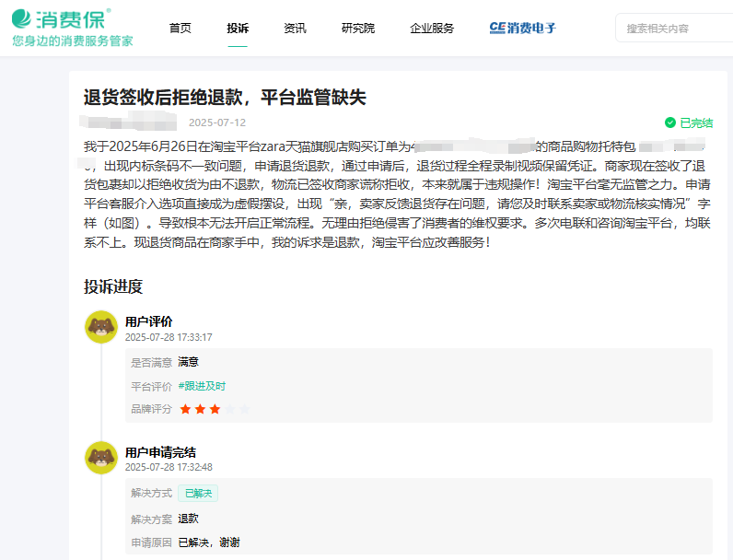Click the first brand rating star
733x560 pixels.
(185, 410)
